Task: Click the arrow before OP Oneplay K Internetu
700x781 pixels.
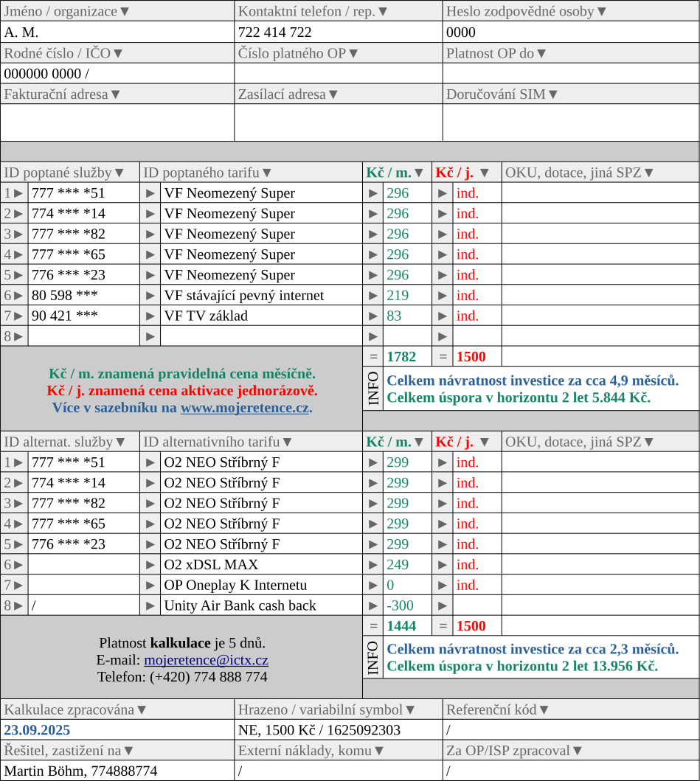Action: pos(150,586)
